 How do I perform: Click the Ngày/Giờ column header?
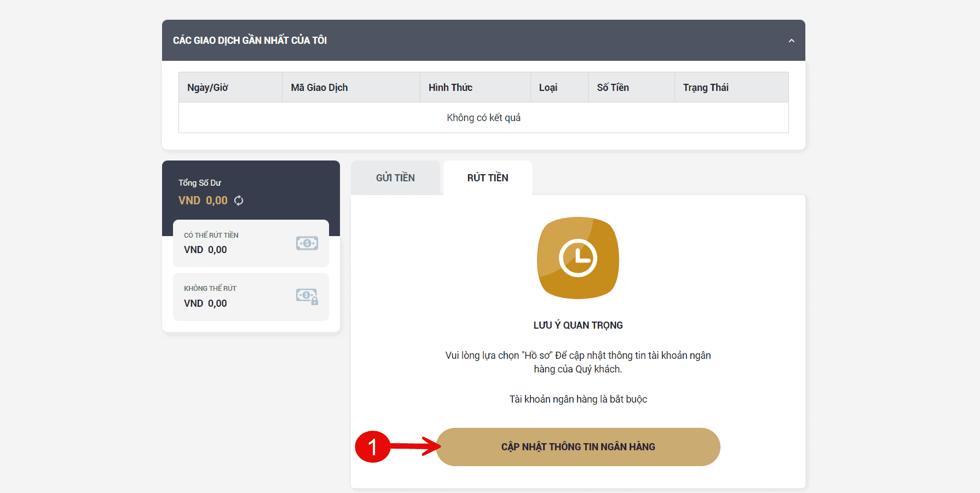point(230,87)
